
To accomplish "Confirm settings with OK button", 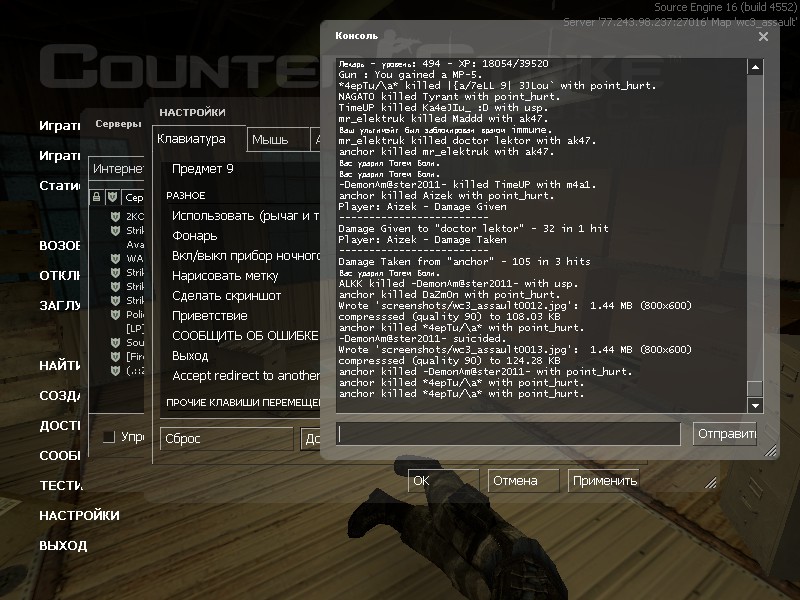I will point(443,481).
